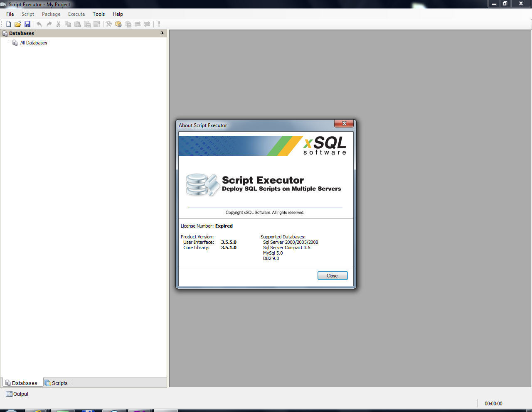Click the DB2 9.0 entry
Image resolution: width=532 pixels, height=412 pixels.
coord(271,258)
